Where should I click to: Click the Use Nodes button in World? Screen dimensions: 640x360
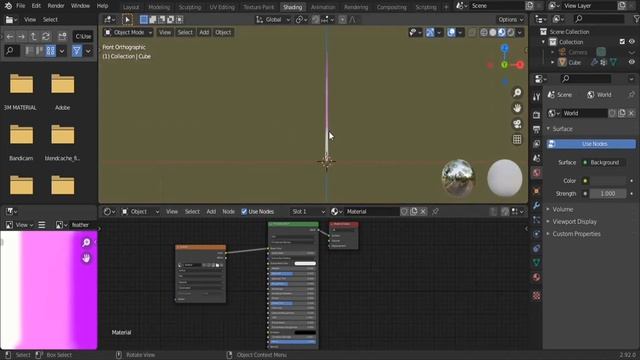(x=591, y=144)
